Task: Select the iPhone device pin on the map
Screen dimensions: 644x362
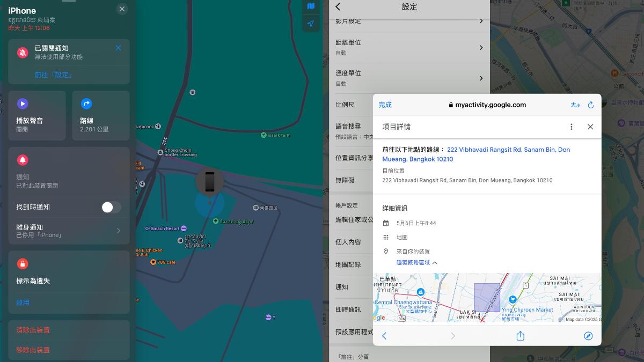Action: [x=209, y=182]
